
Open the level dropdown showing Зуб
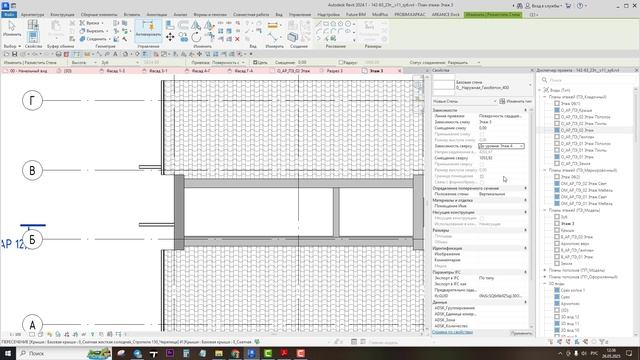pos(120,62)
